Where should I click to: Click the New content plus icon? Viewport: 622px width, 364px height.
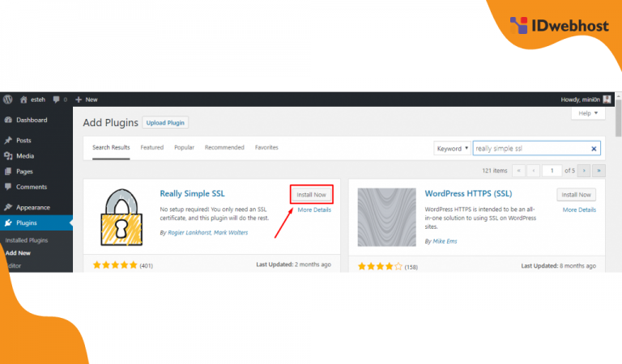click(79, 99)
